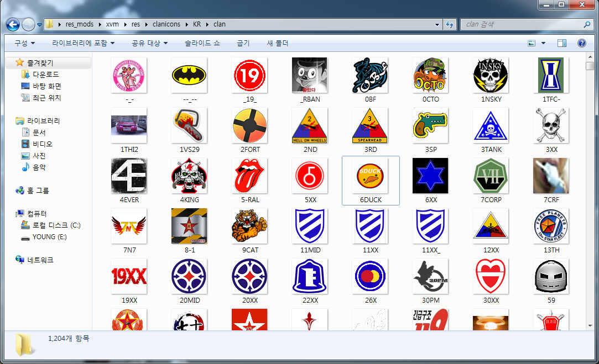Open 최근 위치 in the sidebar

41,98
